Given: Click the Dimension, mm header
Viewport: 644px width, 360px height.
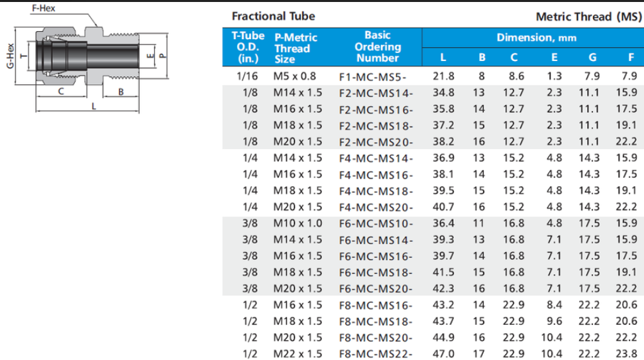Looking at the screenshot, I should [x=537, y=37].
